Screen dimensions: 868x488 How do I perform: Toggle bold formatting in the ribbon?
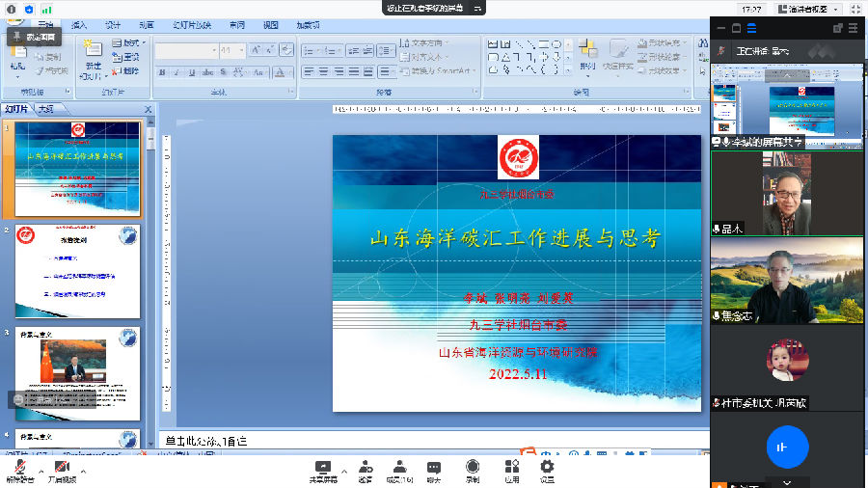point(162,72)
